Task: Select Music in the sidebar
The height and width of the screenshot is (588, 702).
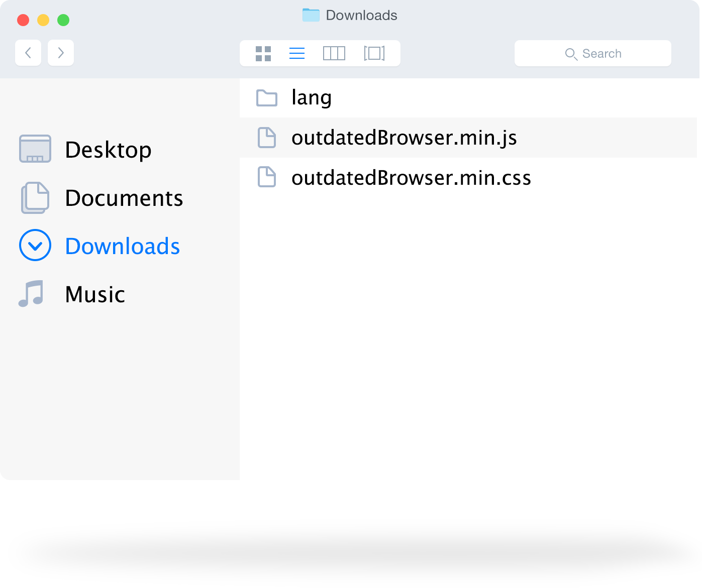Action: pos(95,294)
